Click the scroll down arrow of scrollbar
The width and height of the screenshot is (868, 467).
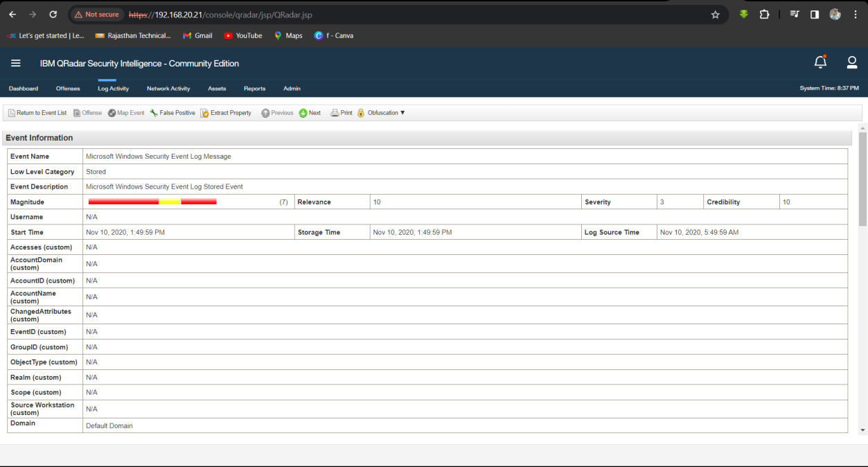coord(862,430)
